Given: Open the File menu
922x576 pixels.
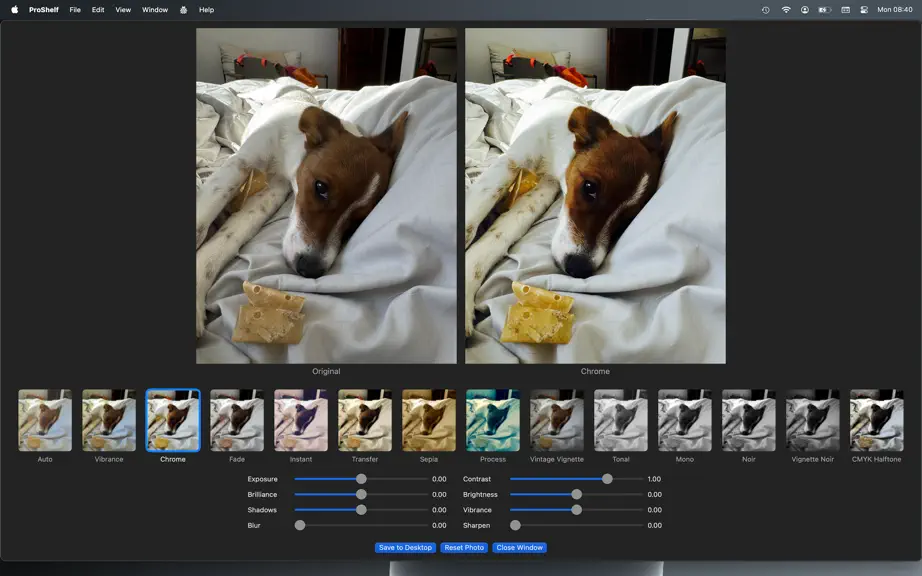Looking at the screenshot, I should point(75,9).
